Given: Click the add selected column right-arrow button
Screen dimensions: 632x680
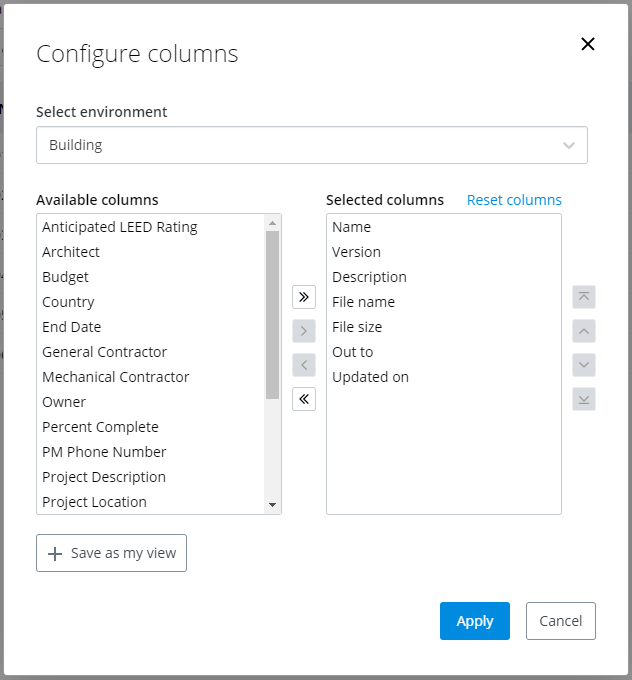Looking at the screenshot, I should (304, 331).
